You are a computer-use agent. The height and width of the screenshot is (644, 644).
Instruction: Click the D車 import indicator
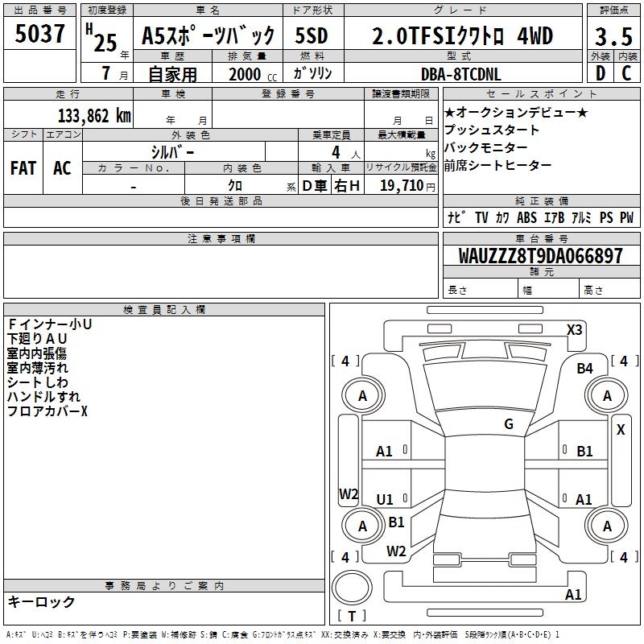[x=315, y=186]
